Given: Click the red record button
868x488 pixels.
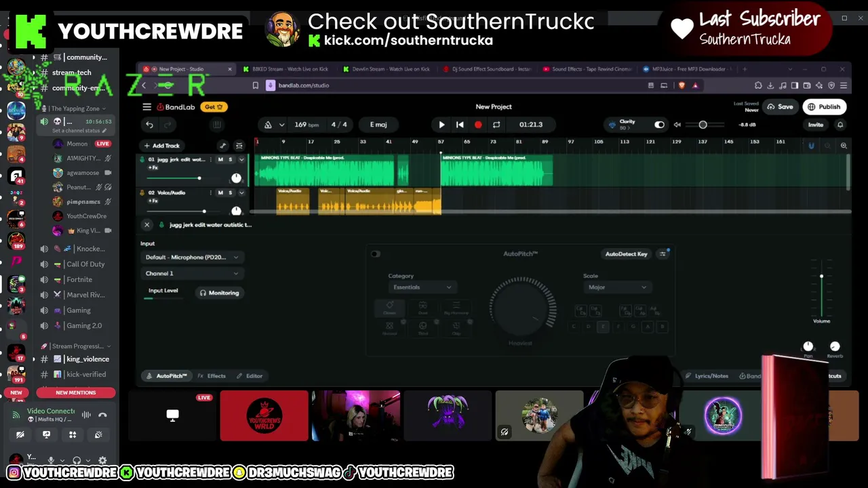Looking at the screenshot, I should pos(478,125).
